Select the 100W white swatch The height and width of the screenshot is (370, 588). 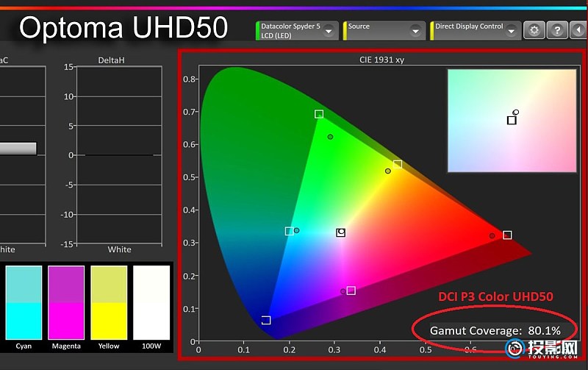coord(151,302)
